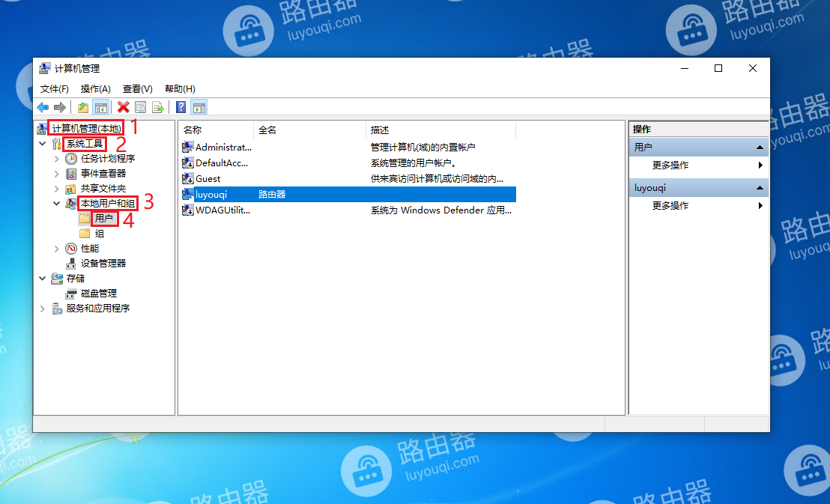Click the 组 folder icon in tree
This screenshot has width=830, height=504.
click(x=85, y=234)
